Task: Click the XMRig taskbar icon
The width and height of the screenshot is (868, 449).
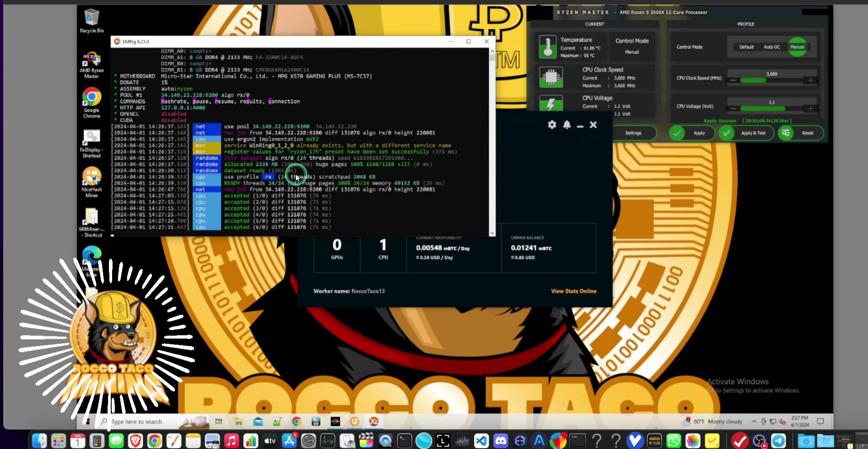Action: [374, 421]
